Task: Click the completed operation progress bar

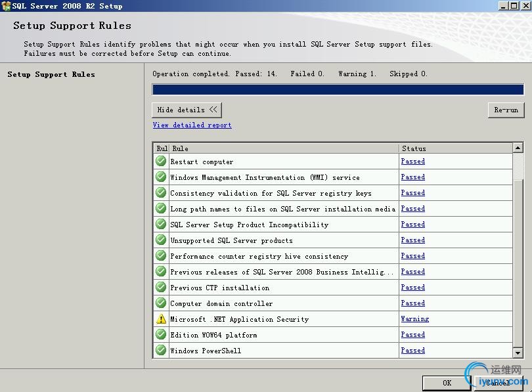Action: point(338,89)
